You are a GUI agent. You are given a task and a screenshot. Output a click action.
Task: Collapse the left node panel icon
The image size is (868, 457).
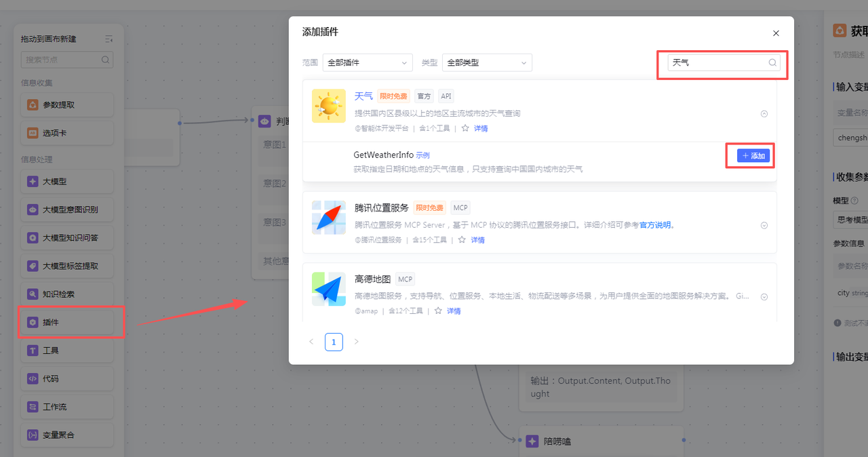(x=108, y=39)
